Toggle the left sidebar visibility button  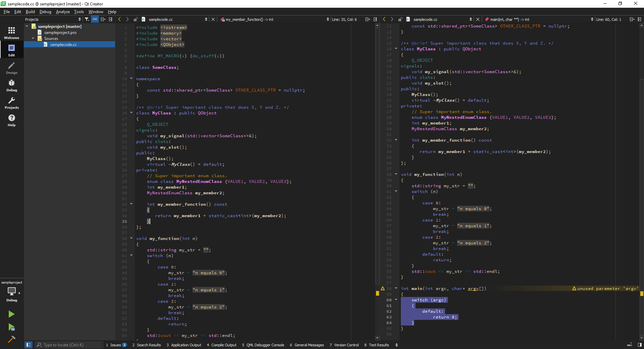tap(29, 345)
